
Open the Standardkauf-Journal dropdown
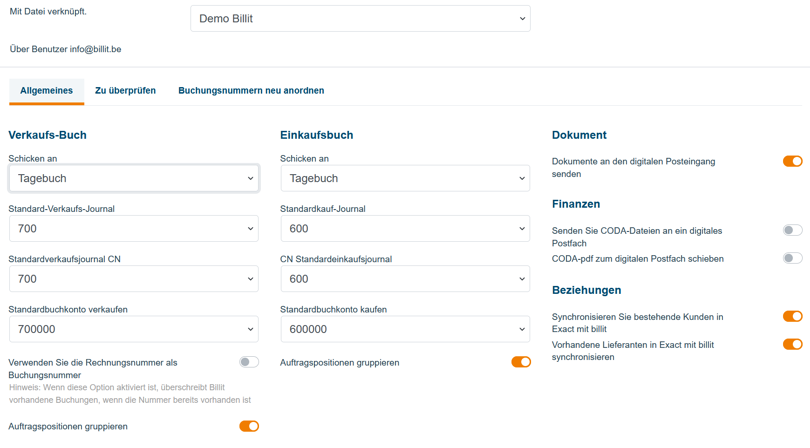point(405,229)
